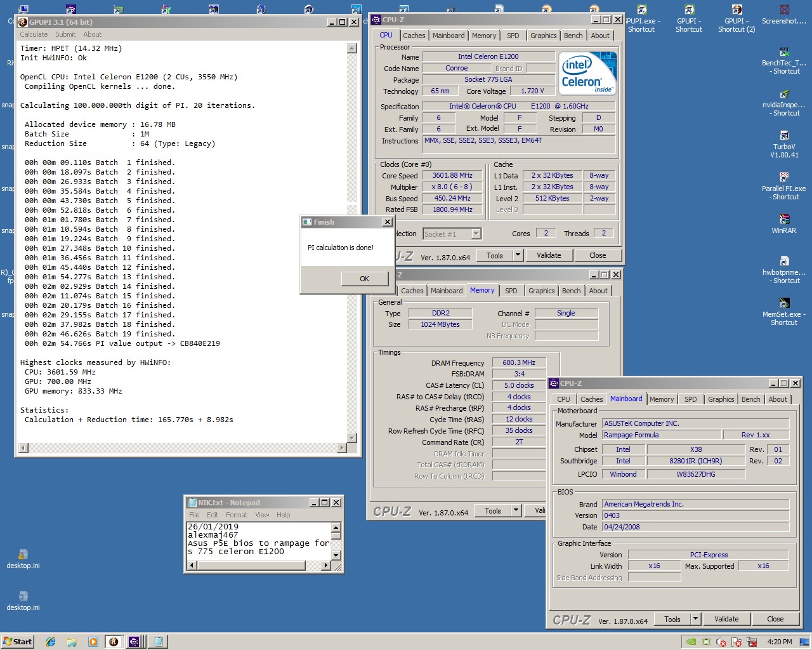Select the Parallel PI.exe shortcut icon

tap(784, 187)
